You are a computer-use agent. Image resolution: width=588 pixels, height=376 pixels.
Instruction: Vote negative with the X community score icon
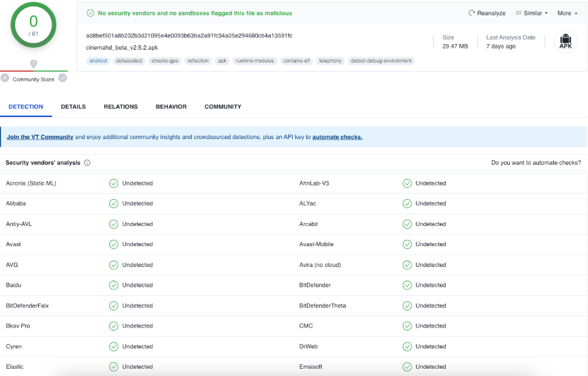(5, 78)
